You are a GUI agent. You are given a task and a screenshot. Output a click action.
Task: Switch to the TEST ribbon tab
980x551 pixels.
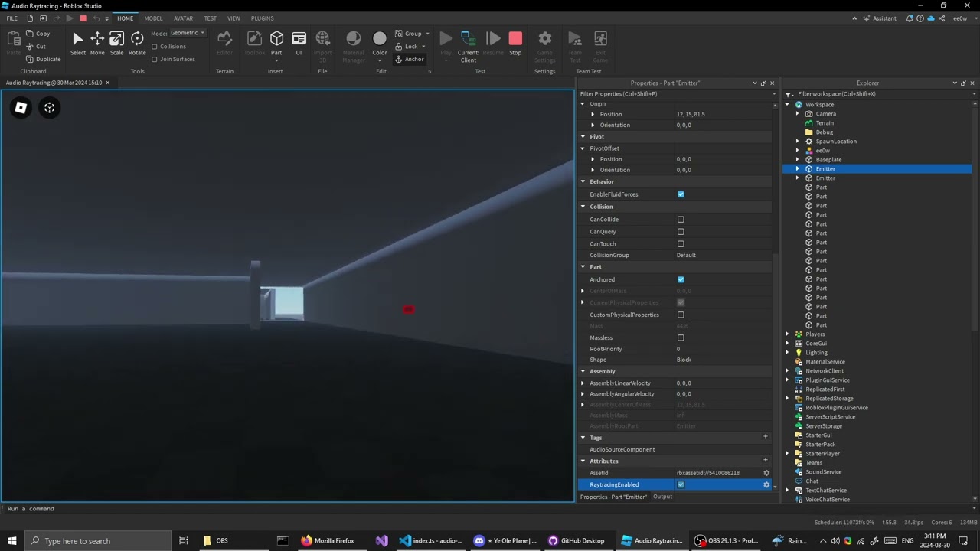pos(210,18)
